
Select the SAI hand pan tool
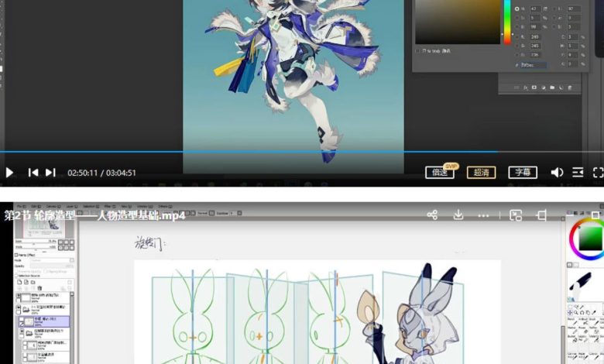(588, 313)
